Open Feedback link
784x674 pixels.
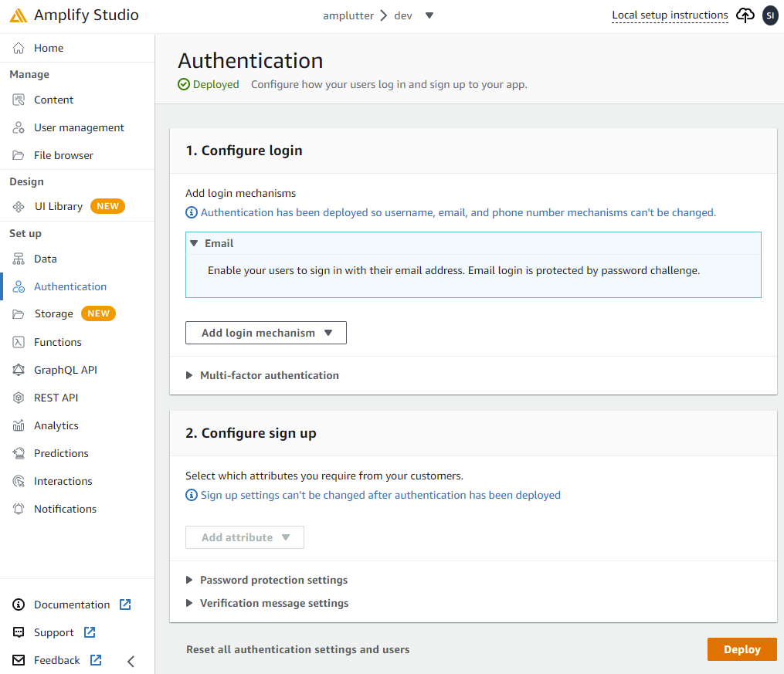tap(56, 660)
